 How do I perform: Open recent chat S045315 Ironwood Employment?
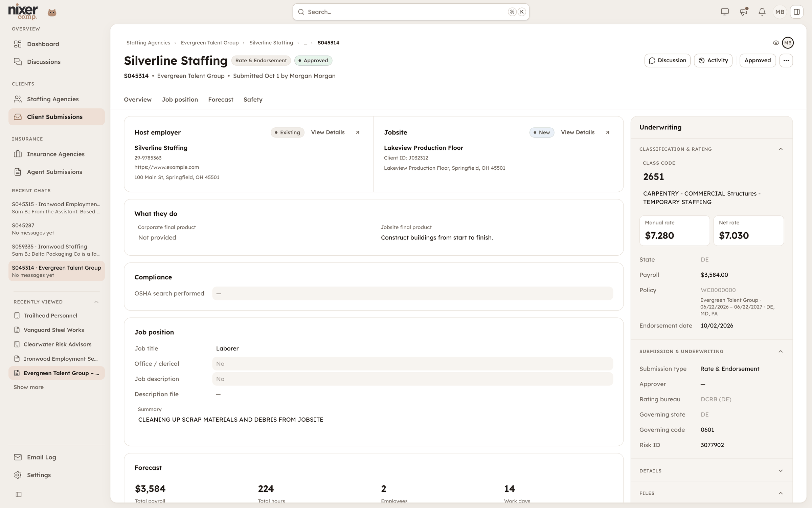[x=57, y=208]
